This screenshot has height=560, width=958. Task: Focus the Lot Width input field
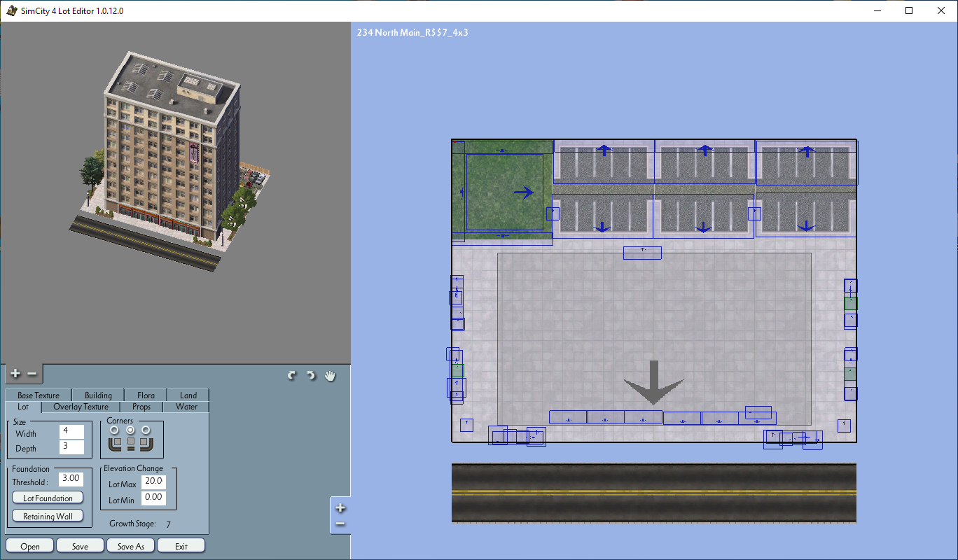(71, 433)
